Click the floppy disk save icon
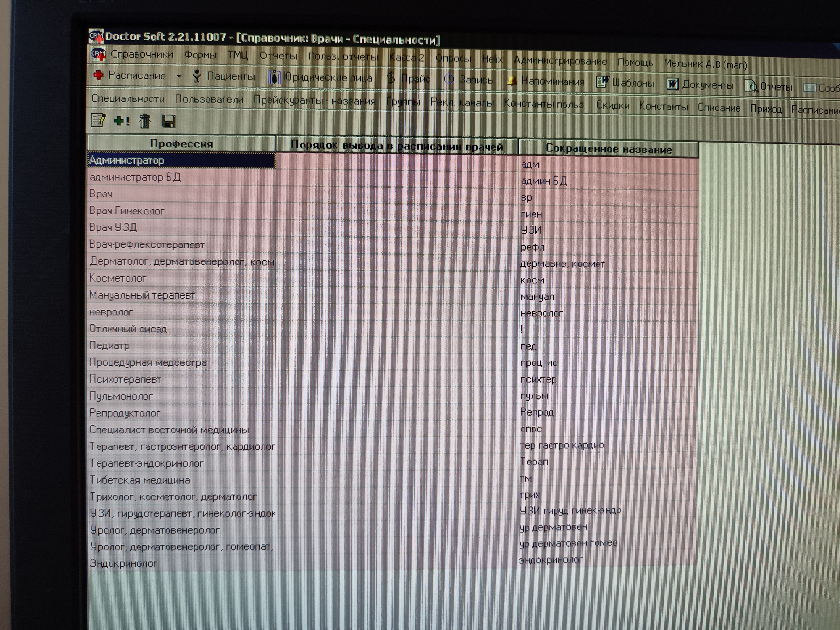This screenshot has width=840, height=630. 169,122
